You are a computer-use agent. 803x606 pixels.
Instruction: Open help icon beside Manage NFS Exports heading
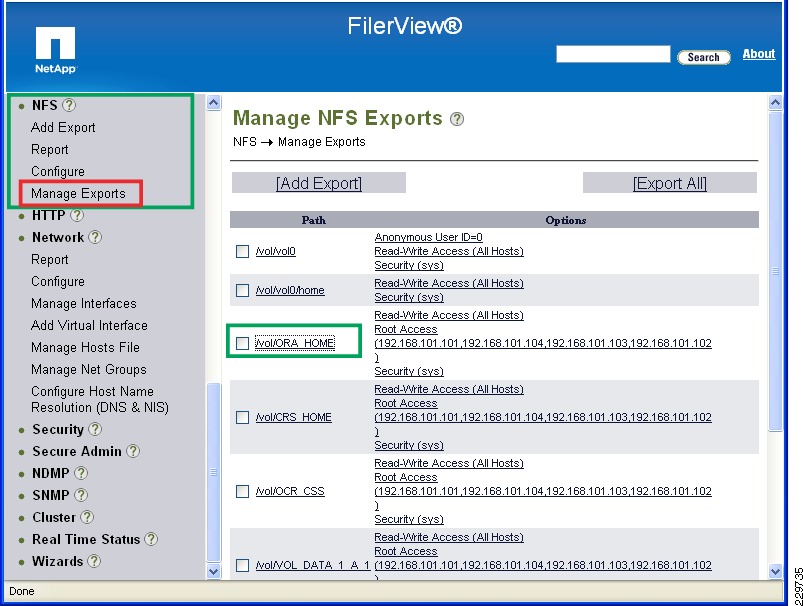click(457, 119)
